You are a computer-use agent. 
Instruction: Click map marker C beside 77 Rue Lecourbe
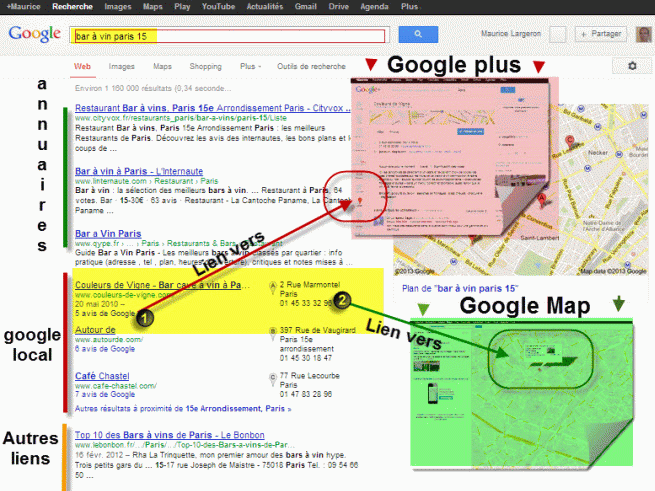[x=273, y=379]
